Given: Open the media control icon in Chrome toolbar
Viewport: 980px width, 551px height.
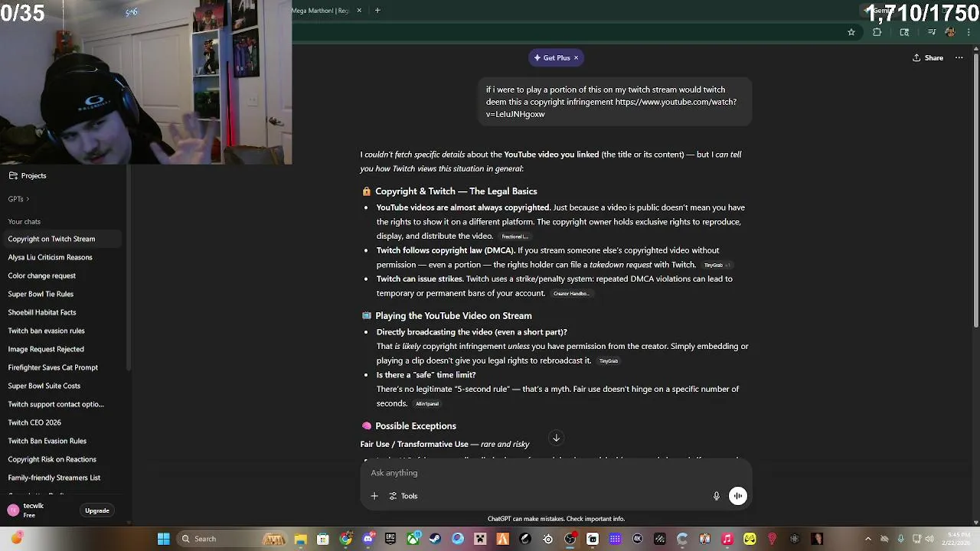Looking at the screenshot, I should coord(931,32).
